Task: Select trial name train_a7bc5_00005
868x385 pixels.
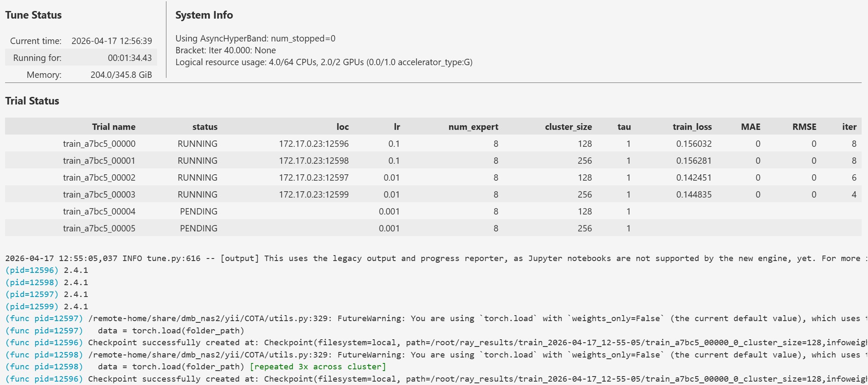Action: 99,228
